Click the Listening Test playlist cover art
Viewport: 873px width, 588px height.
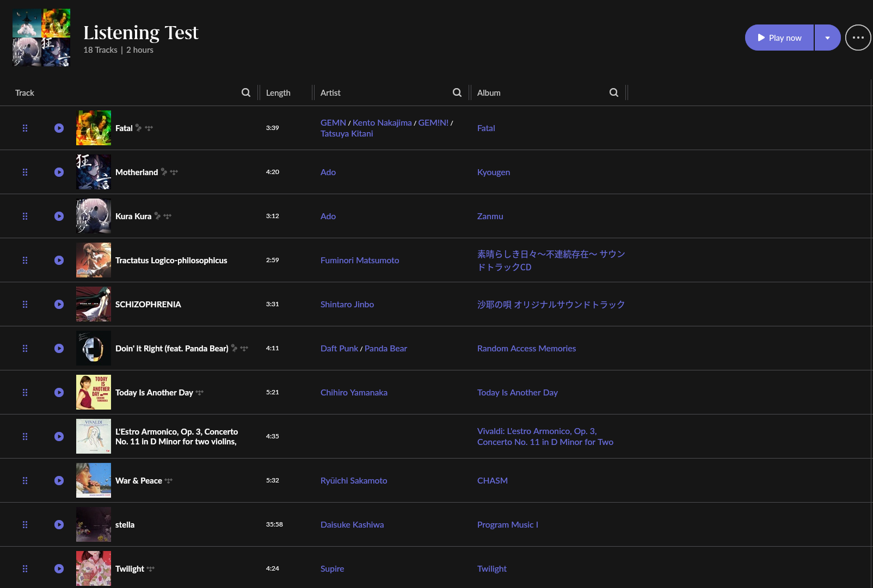[x=41, y=38]
